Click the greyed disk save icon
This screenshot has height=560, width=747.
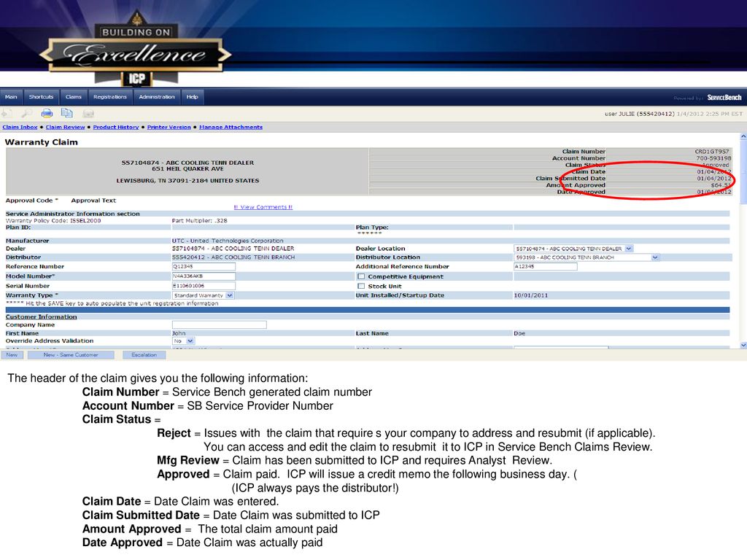pos(88,113)
